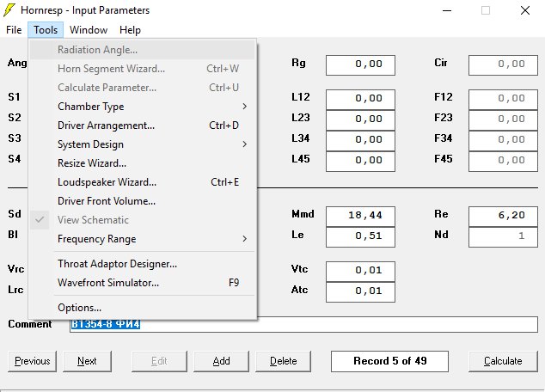Click the Nd field showing 1
Image resolution: width=545 pixels, height=392 pixels.
pyautogui.click(x=503, y=237)
